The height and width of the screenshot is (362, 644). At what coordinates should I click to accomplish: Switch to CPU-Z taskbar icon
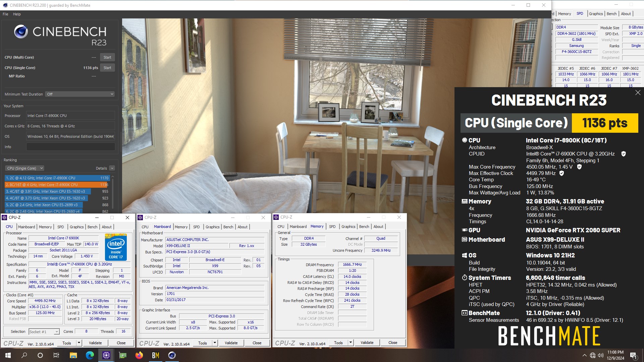(106, 355)
